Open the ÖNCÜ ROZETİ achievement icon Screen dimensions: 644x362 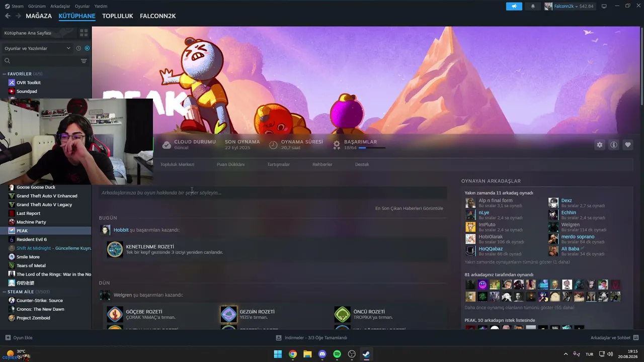[342, 314]
